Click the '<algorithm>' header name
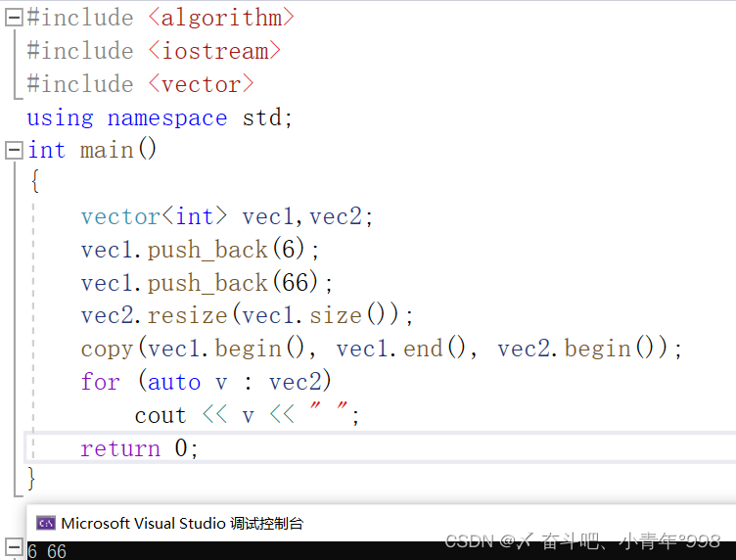 221,18
